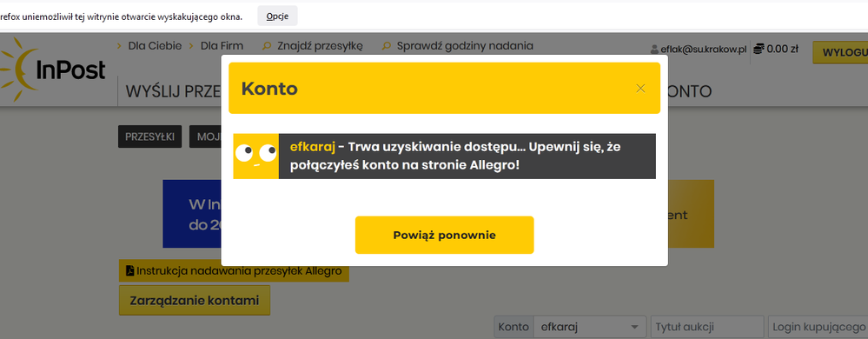Click the yellow banner on the right
868x339 pixels.
[x=691, y=214]
